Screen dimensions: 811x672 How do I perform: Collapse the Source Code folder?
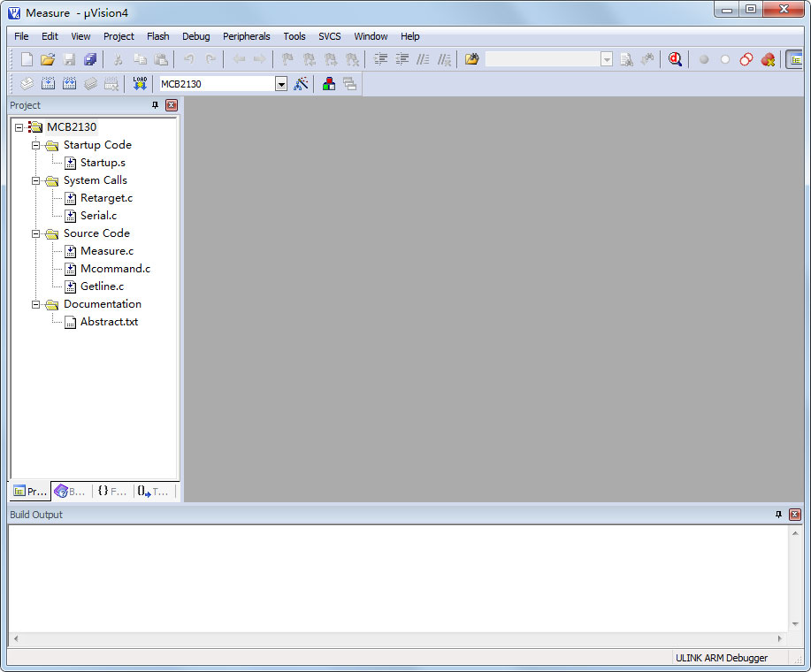(x=35, y=233)
